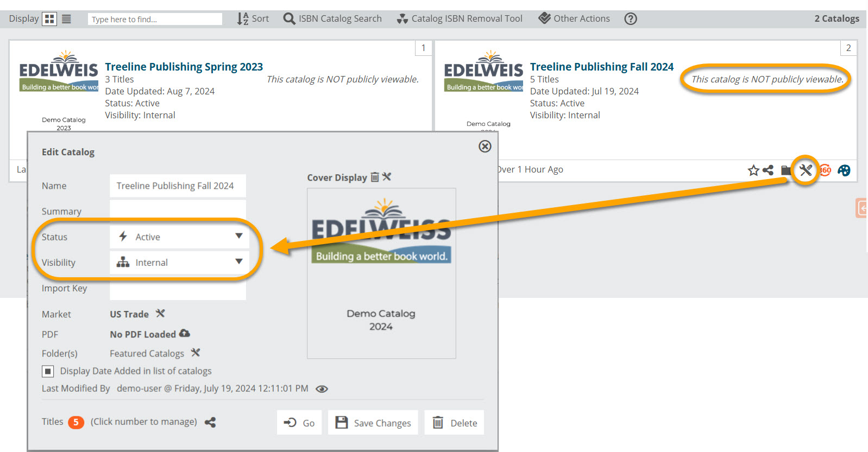Switch to list display view
Image resolution: width=868 pixels, height=452 pixels.
coord(66,19)
